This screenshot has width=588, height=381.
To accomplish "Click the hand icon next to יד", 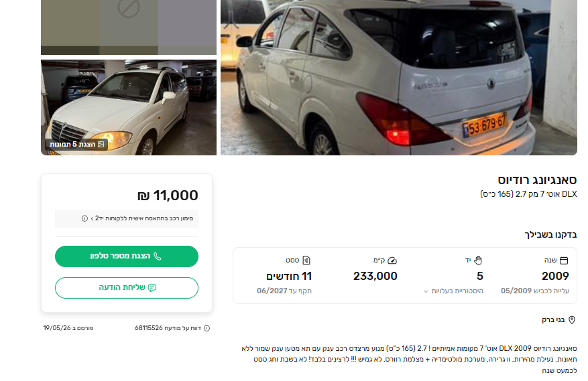I will 478,260.
